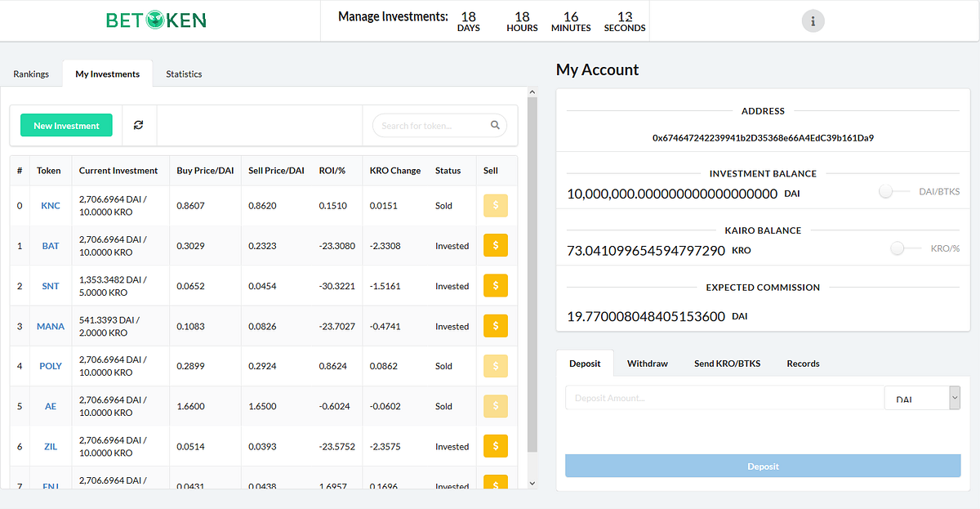980x509 pixels.
Task: Open the info icon in header
Action: pos(813,21)
